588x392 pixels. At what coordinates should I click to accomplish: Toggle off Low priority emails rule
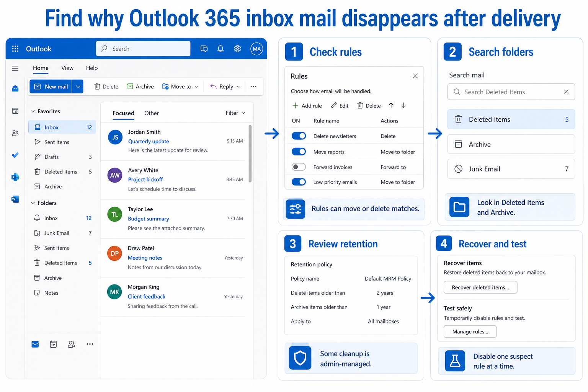click(299, 182)
